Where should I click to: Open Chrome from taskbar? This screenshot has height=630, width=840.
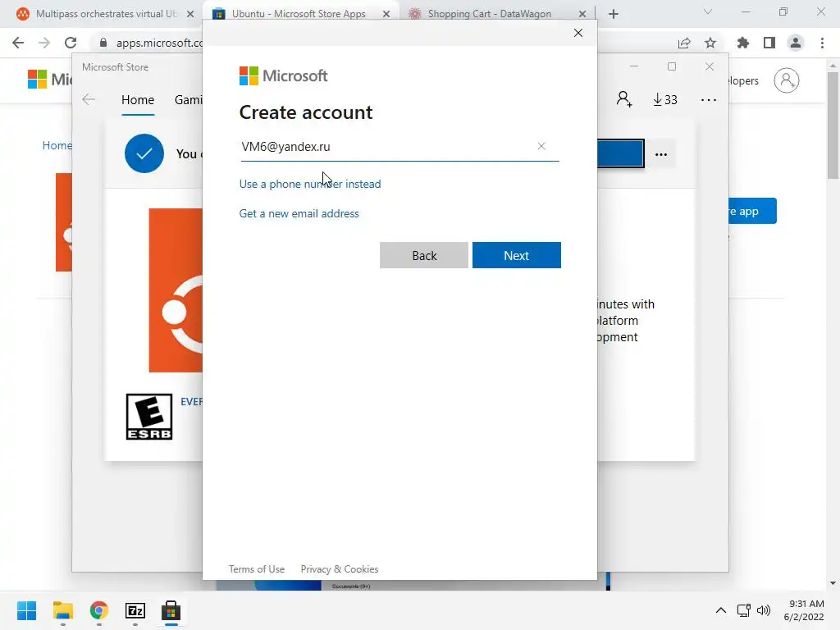(x=99, y=610)
